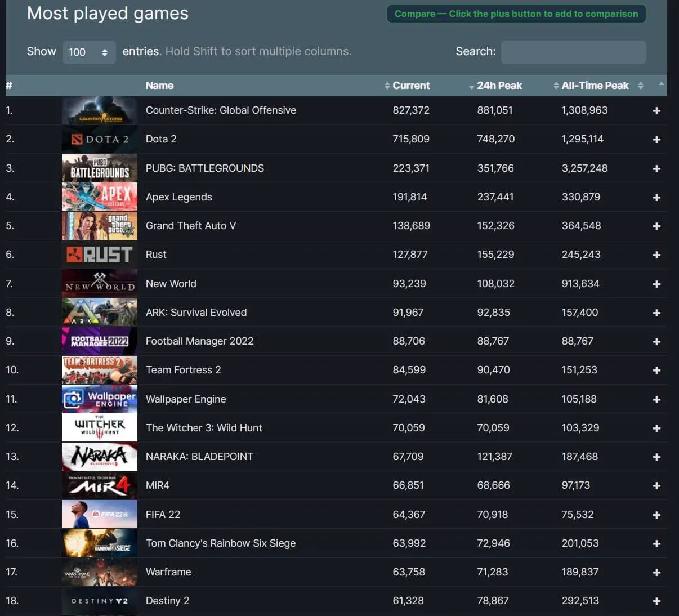Add FIFA 22 to comparison

[x=656, y=515]
